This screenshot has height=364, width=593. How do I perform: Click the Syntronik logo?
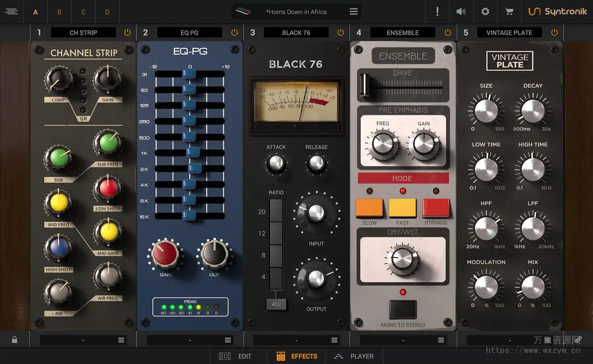[x=557, y=11]
